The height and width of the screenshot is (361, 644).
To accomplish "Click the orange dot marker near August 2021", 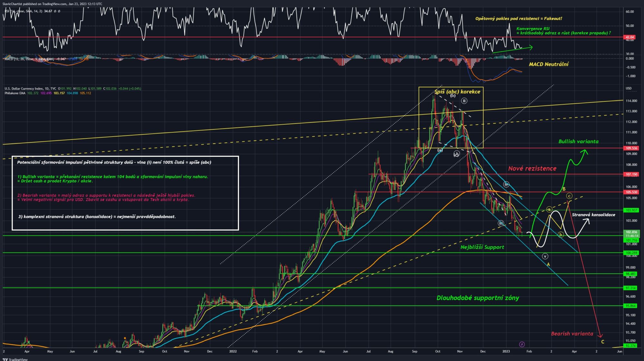I will click(x=125, y=338).
